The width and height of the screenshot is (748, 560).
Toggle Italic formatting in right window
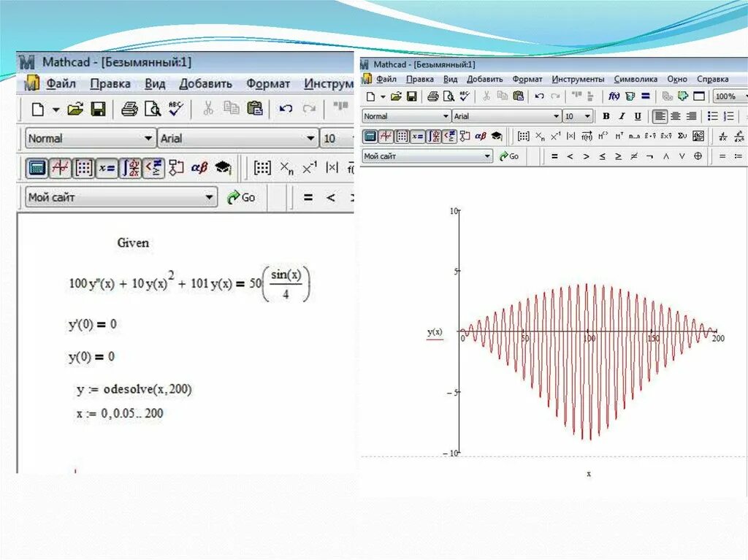click(x=622, y=116)
